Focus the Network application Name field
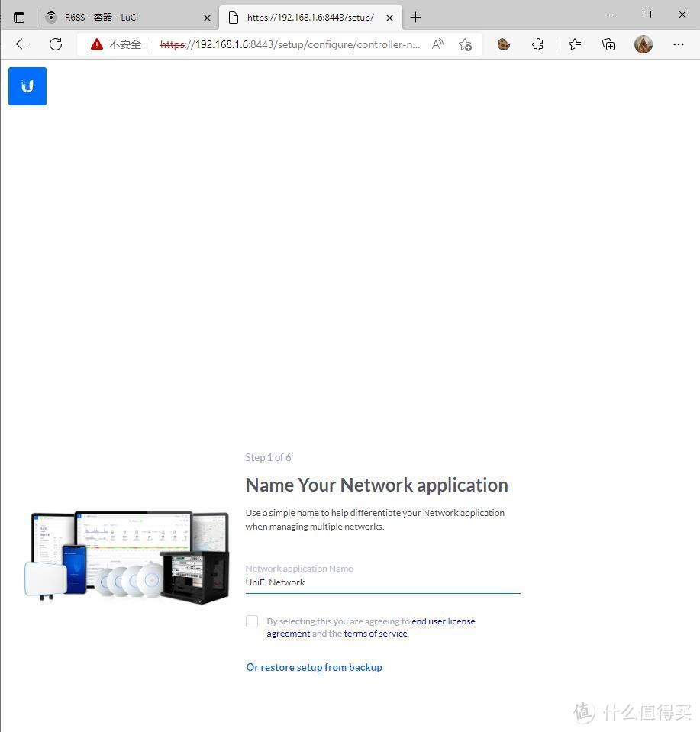This screenshot has height=732, width=700. pyautogui.click(x=382, y=582)
